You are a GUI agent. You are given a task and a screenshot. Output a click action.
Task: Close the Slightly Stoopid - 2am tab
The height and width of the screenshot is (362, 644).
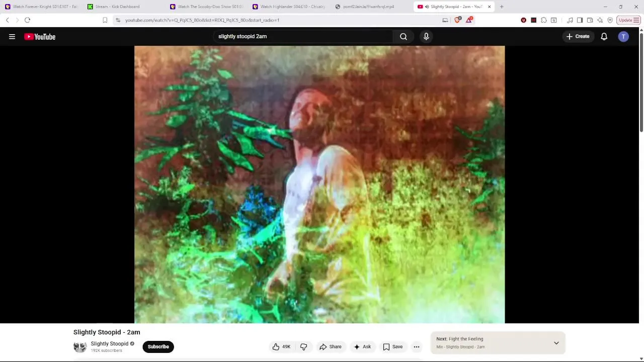(x=489, y=7)
